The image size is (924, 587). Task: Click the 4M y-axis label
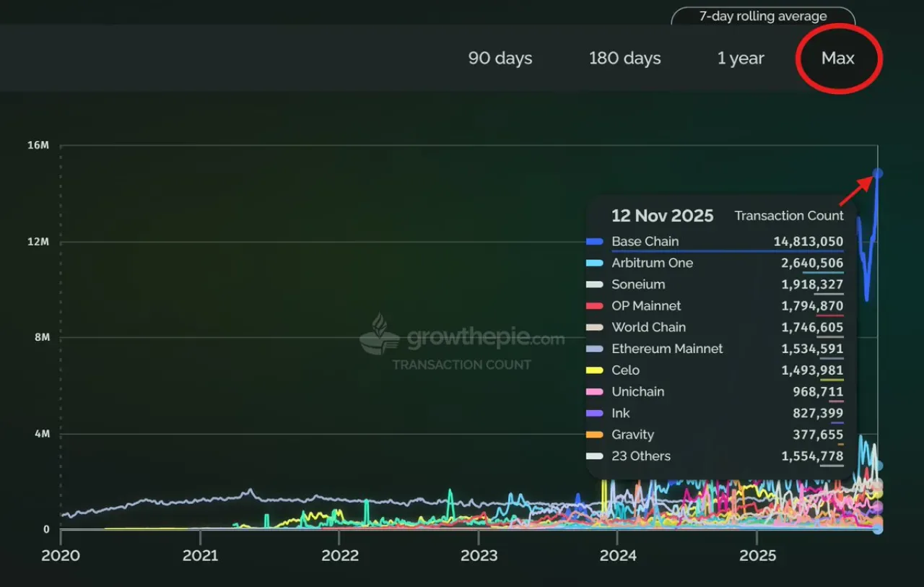[41, 434]
